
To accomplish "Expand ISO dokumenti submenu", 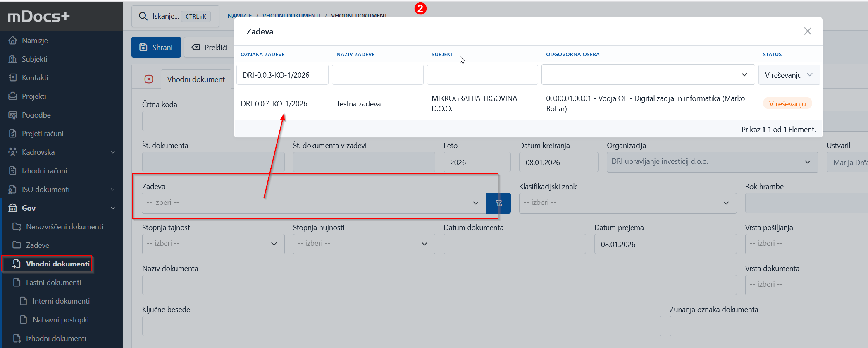I will (x=113, y=190).
